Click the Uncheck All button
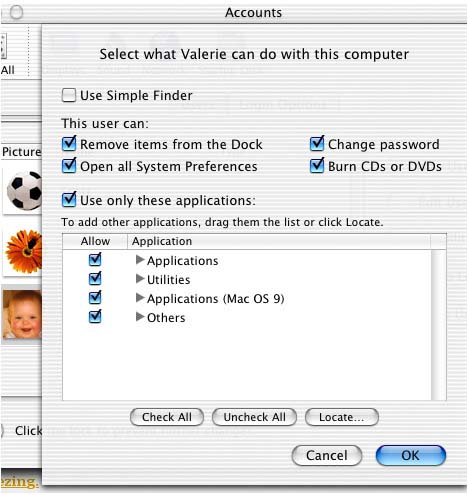This screenshot has width=468, height=495. click(254, 417)
